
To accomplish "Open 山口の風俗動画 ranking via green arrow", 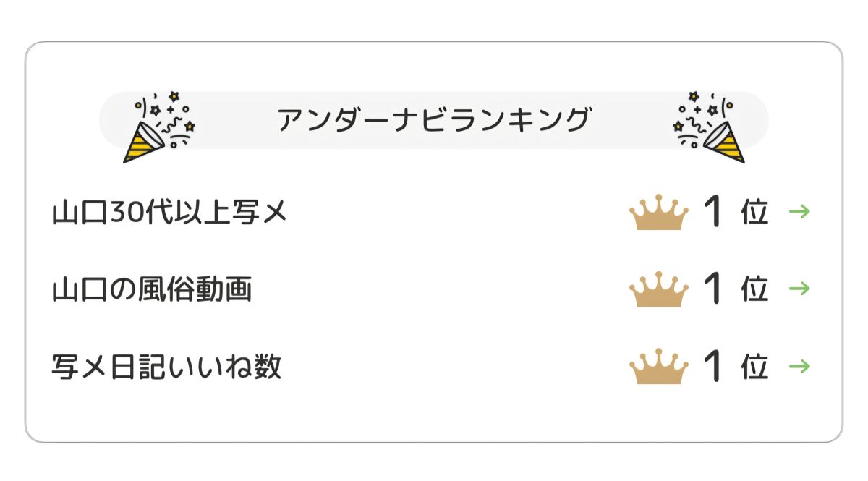I will pos(799,289).
